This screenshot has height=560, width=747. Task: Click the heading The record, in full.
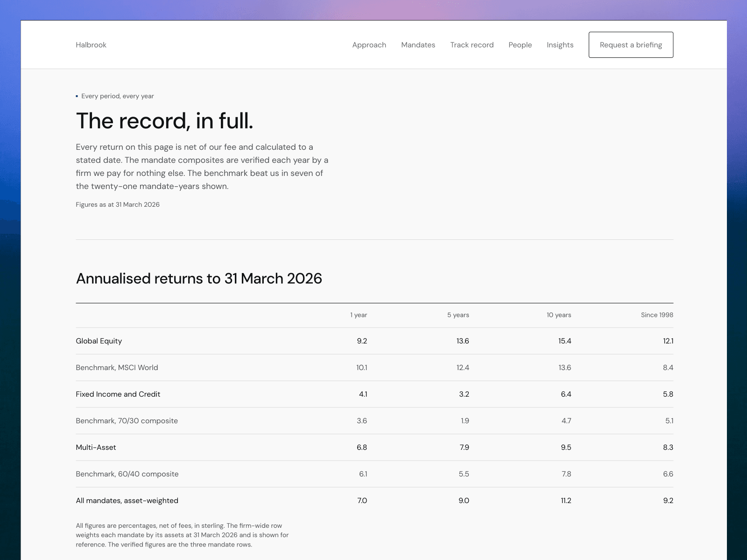point(164,121)
